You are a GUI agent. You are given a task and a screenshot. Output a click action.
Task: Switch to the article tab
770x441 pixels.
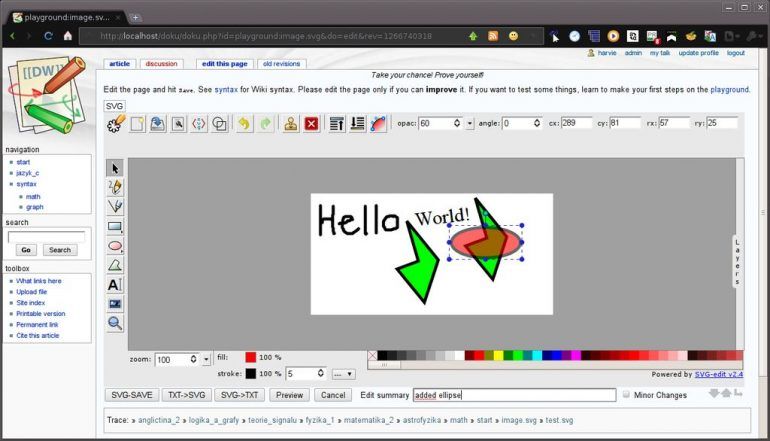[119, 64]
